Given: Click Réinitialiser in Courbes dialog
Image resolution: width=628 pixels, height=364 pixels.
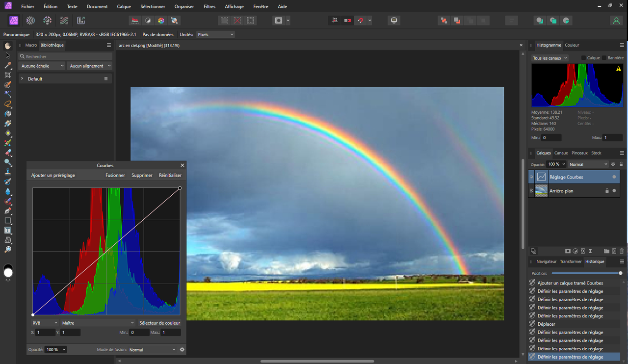Looking at the screenshot, I should pyautogui.click(x=170, y=175).
